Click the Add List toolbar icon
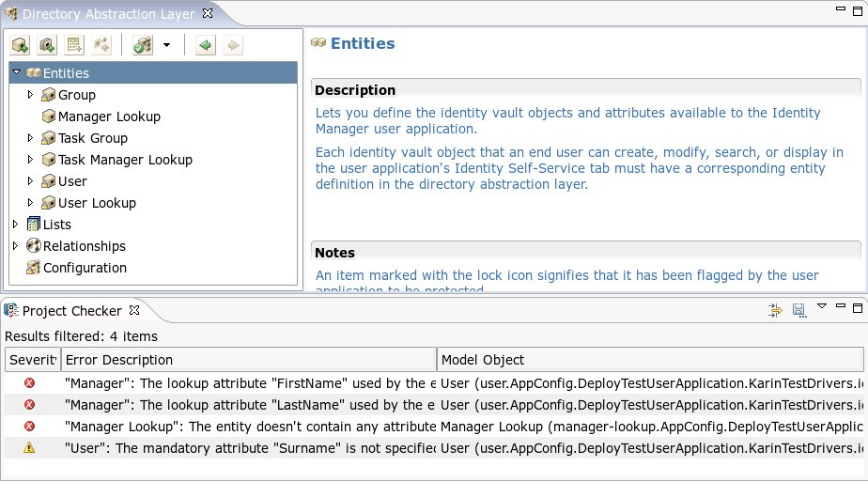 point(74,45)
